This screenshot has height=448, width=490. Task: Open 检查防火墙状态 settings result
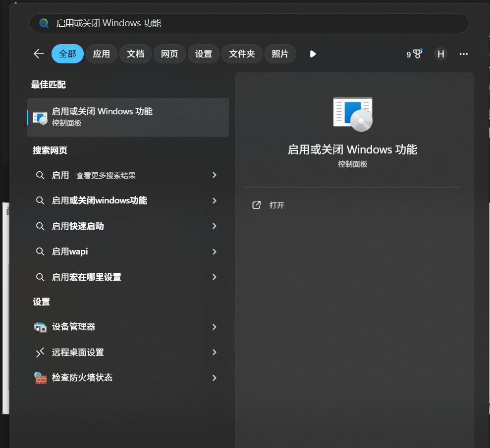pos(128,378)
